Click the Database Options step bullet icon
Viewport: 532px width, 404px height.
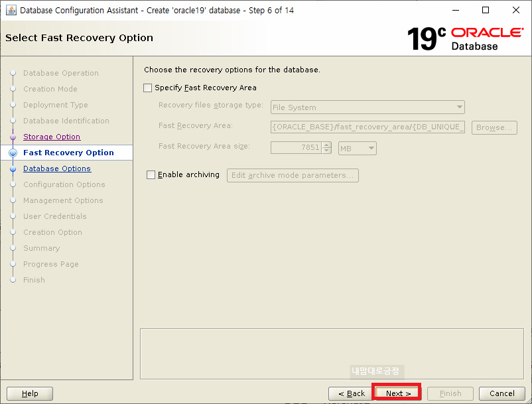(x=13, y=169)
